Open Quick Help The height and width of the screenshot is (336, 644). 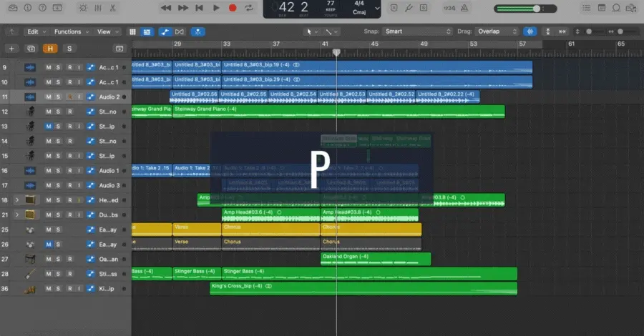tap(42, 8)
